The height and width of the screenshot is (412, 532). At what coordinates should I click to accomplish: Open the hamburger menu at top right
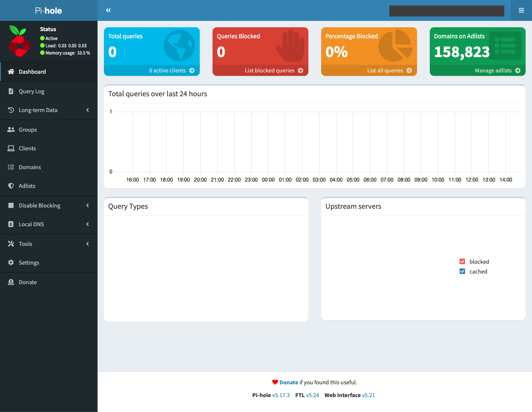point(521,10)
